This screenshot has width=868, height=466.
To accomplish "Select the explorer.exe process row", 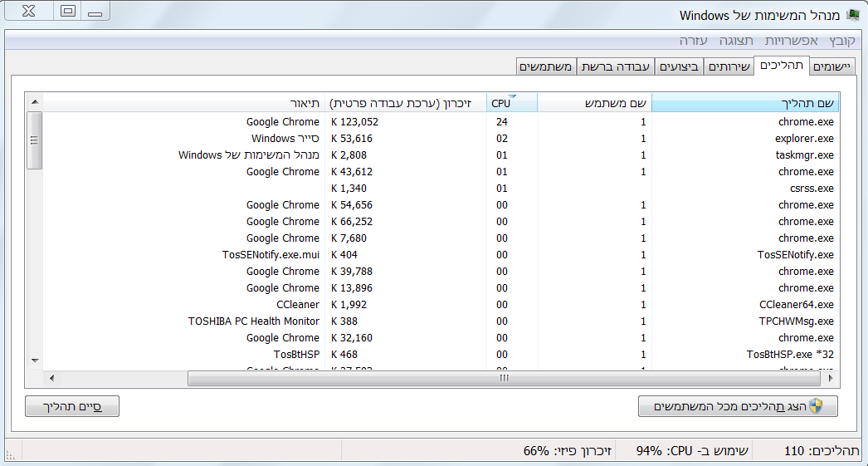I will point(441,138).
